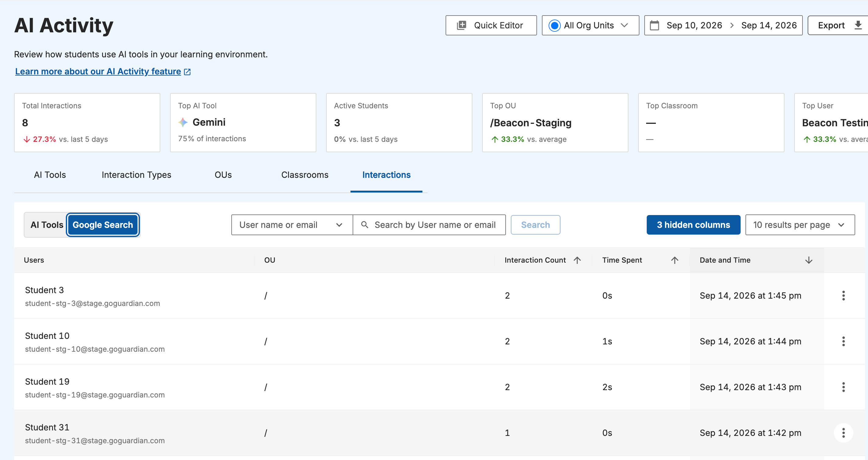This screenshot has width=868, height=460.
Task: Click the calendar icon in date range
Action: click(654, 25)
